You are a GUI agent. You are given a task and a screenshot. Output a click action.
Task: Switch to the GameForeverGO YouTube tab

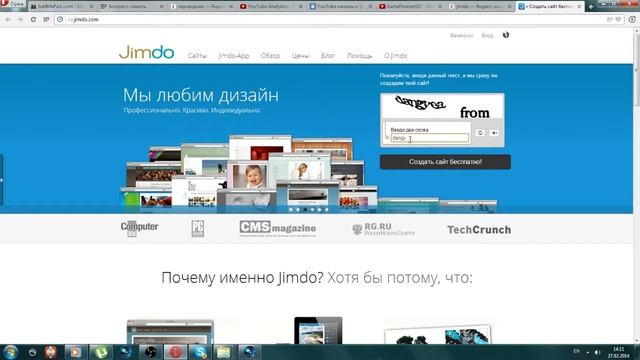[x=410, y=7]
